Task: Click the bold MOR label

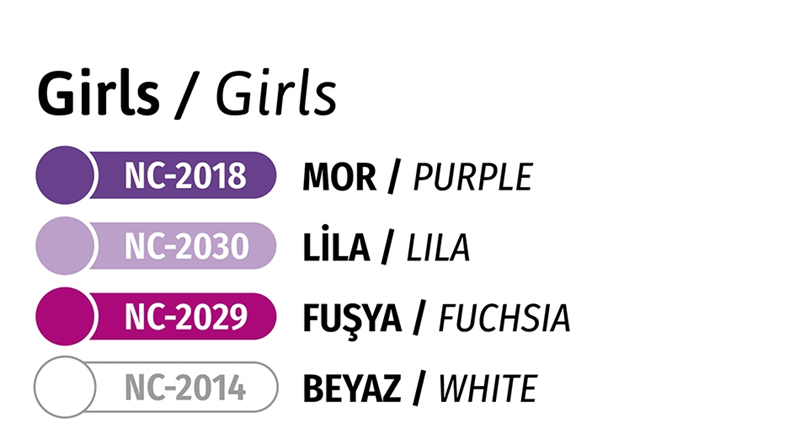Action: point(339,177)
